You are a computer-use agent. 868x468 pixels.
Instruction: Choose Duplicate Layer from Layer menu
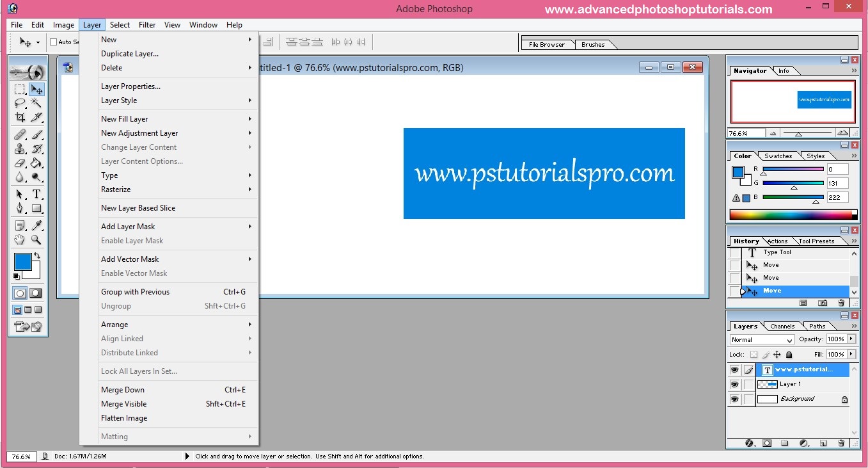coord(176,54)
